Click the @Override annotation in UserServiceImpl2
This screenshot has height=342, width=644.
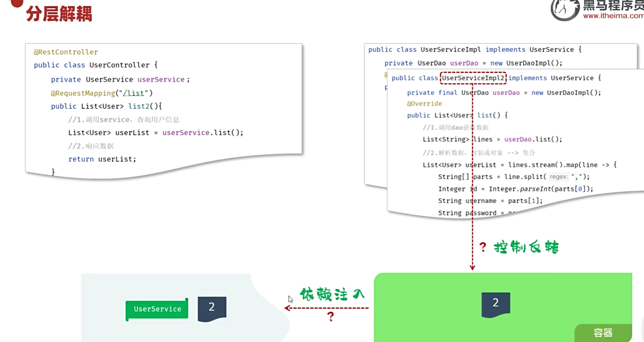(x=424, y=104)
